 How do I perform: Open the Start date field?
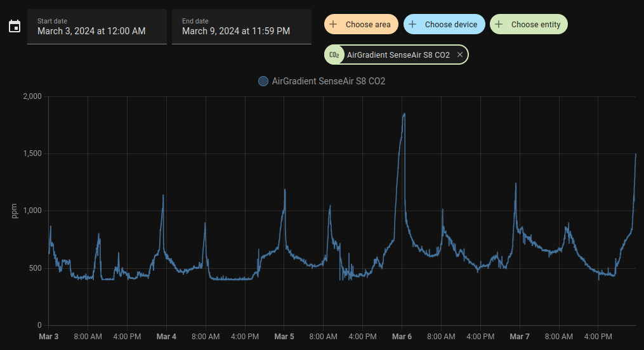[96, 27]
